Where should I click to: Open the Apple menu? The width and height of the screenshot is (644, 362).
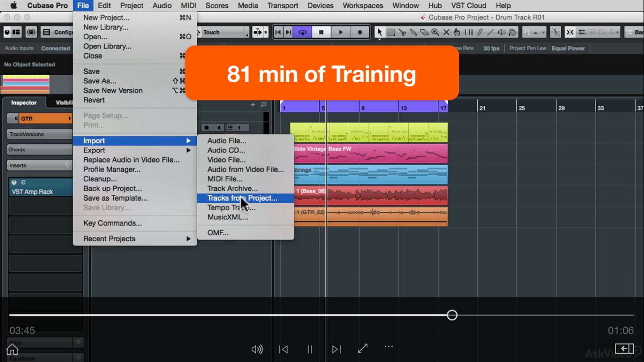[x=13, y=5]
